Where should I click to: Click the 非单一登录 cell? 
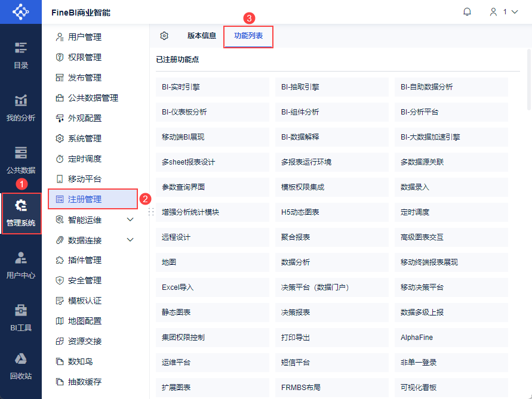point(451,363)
